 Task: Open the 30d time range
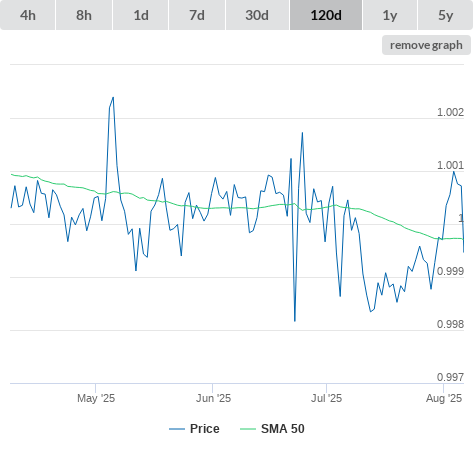click(x=257, y=15)
